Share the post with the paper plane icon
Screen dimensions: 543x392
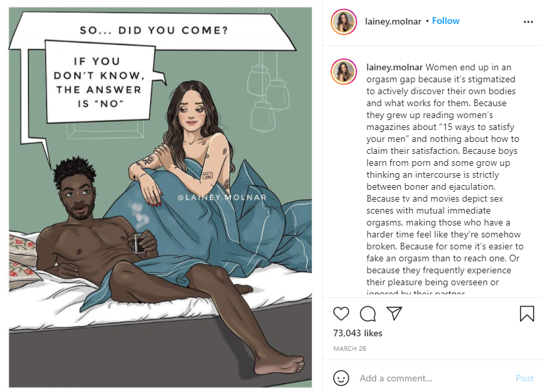394,313
